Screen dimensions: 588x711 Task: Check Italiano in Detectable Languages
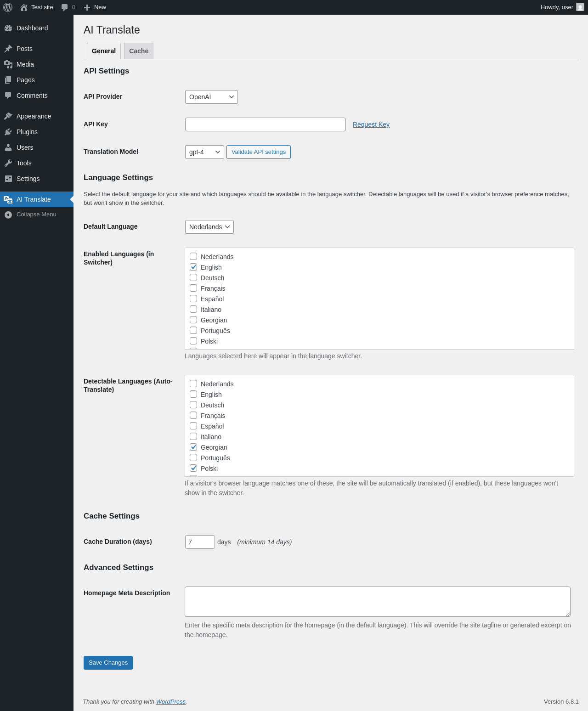(193, 436)
